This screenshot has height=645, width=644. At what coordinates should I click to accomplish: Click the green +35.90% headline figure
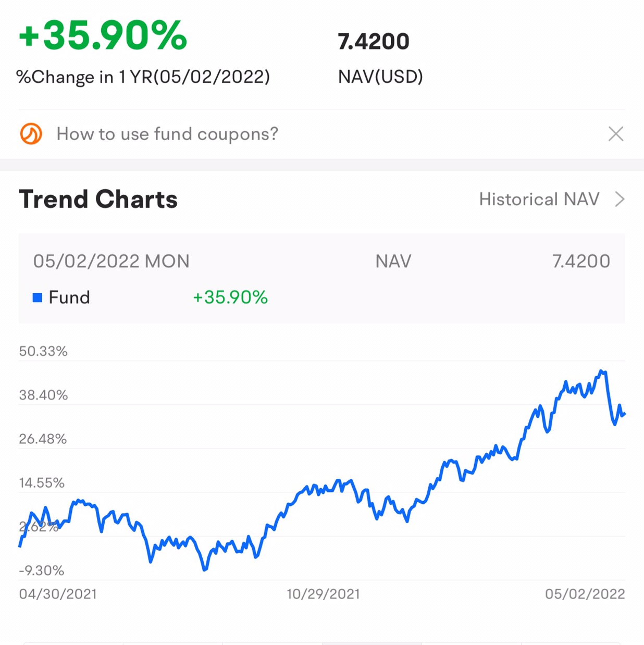point(103,36)
